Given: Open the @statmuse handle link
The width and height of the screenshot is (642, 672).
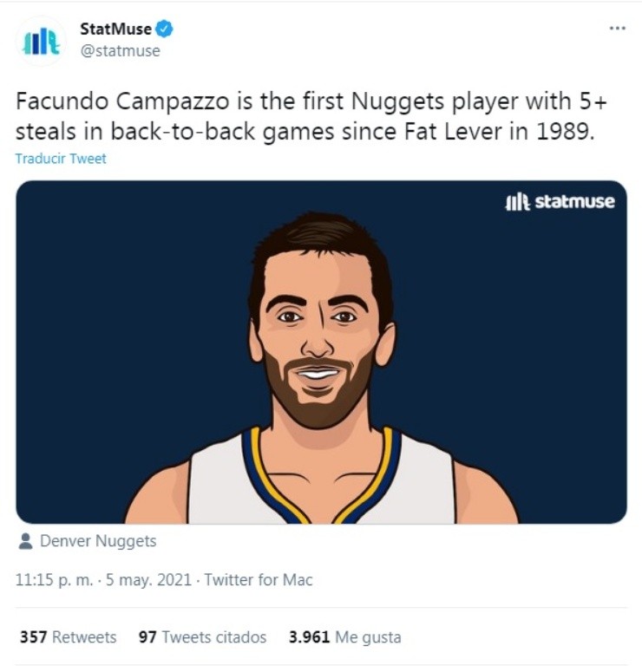Looking at the screenshot, I should click(x=120, y=50).
